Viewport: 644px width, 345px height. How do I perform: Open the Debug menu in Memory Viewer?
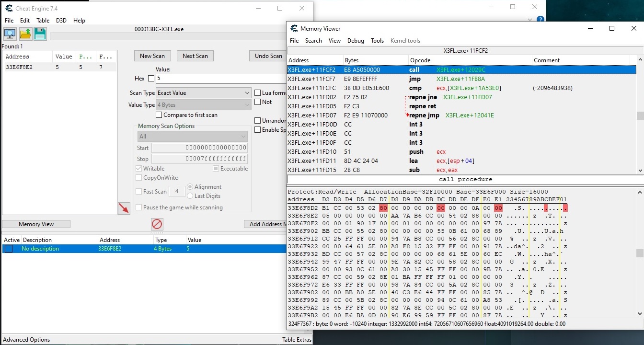356,41
